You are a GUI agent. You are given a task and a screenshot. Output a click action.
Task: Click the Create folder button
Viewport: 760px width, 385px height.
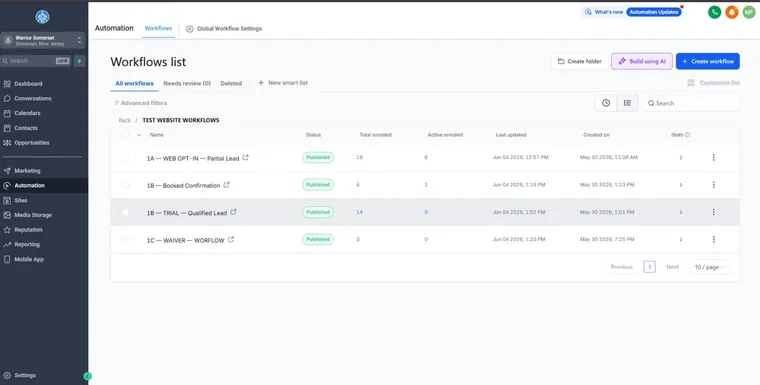click(580, 62)
